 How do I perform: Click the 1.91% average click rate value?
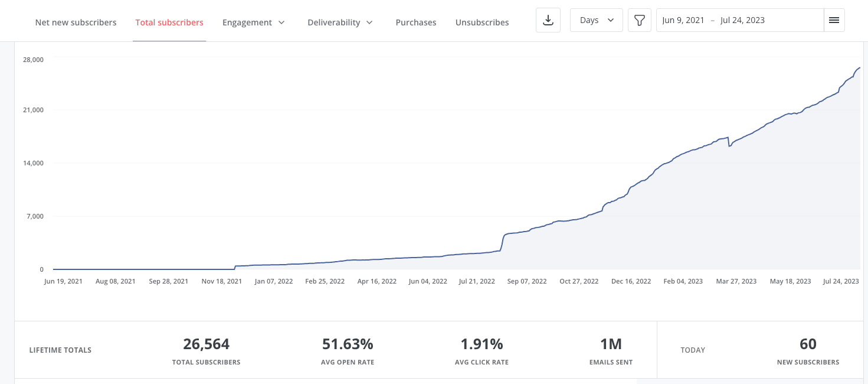(x=482, y=344)
